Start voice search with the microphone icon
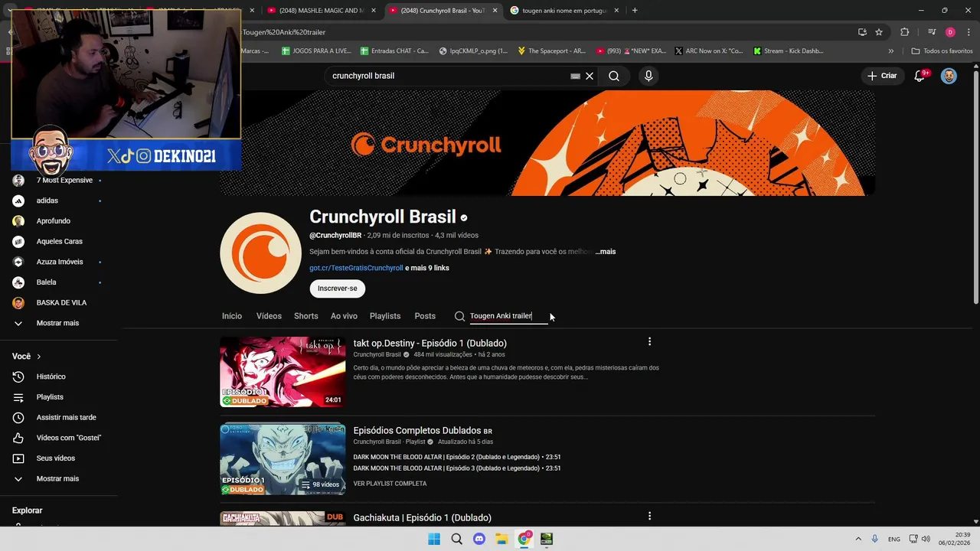This screenshot has width=980, height=551. click(x=648, y=76)
